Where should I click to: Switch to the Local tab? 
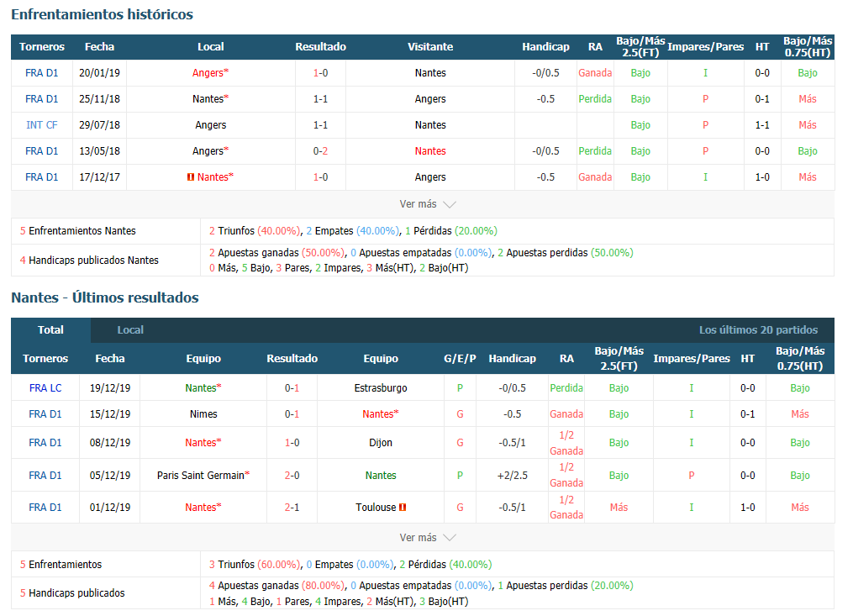130,330
